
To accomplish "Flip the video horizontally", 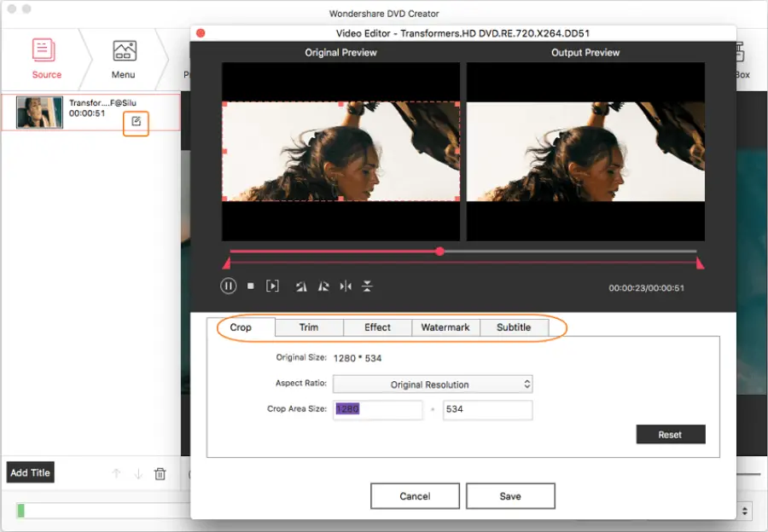I will 345,286.
